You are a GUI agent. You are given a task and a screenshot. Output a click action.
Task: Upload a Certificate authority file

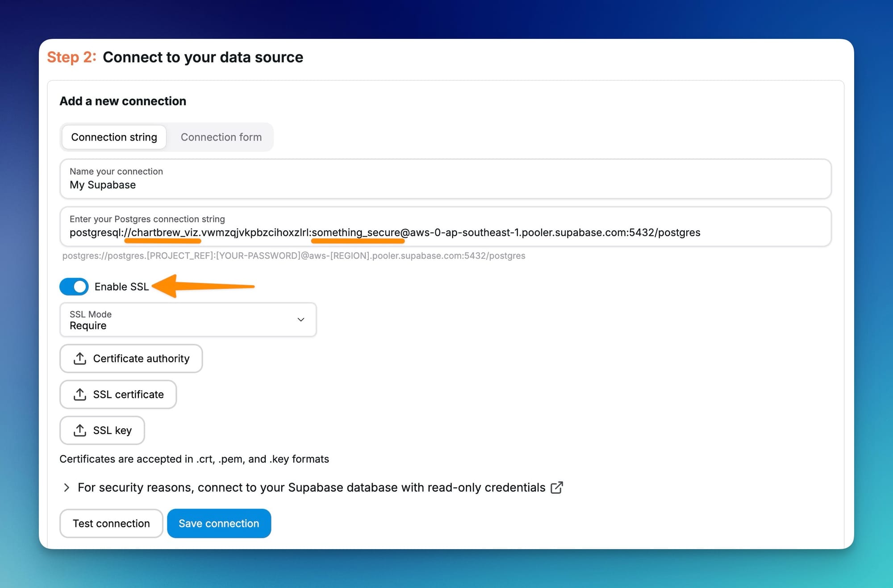[131, 359]
